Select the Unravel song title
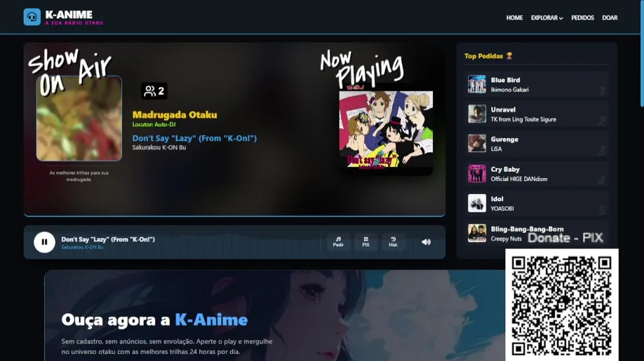 coord(503,109)
